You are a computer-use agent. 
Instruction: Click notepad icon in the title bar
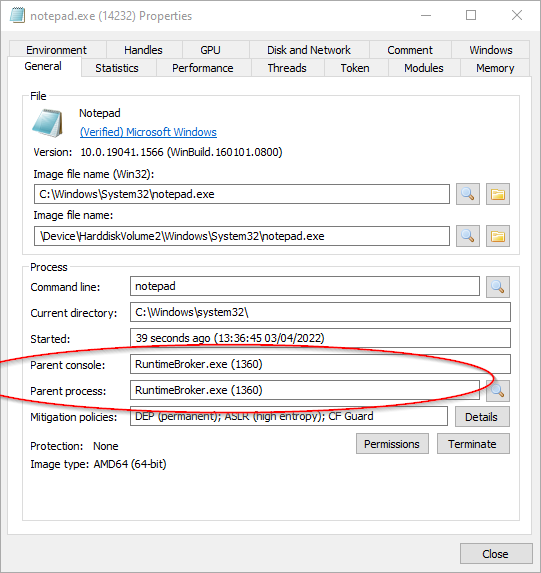tap(17, 15)
